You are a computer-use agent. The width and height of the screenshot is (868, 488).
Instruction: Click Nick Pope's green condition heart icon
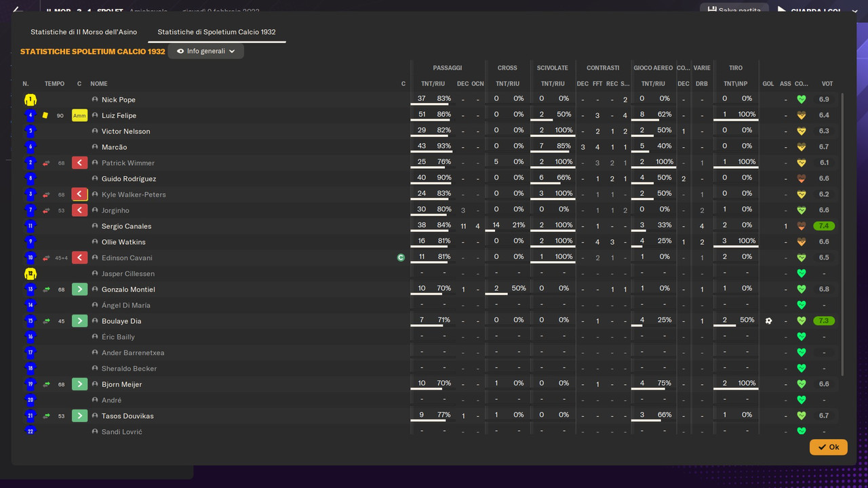click(x=801, y=100)
